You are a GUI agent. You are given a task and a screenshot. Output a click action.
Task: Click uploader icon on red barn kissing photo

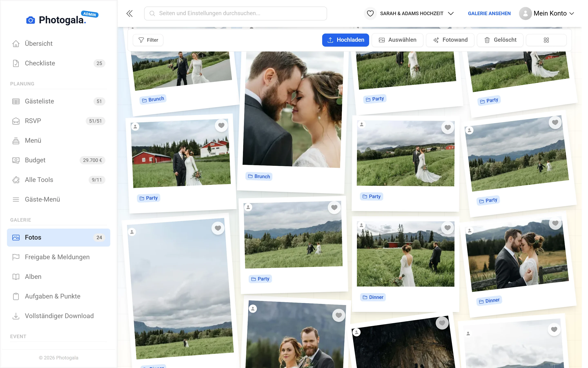pyautogui.click(x=135, y=127)
